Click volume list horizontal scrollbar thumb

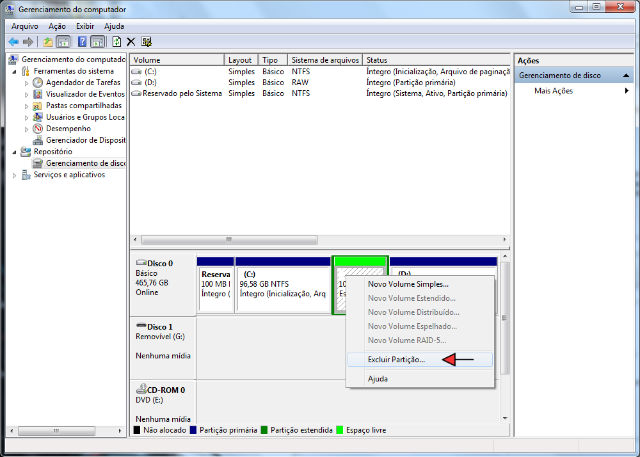[229, 240]
